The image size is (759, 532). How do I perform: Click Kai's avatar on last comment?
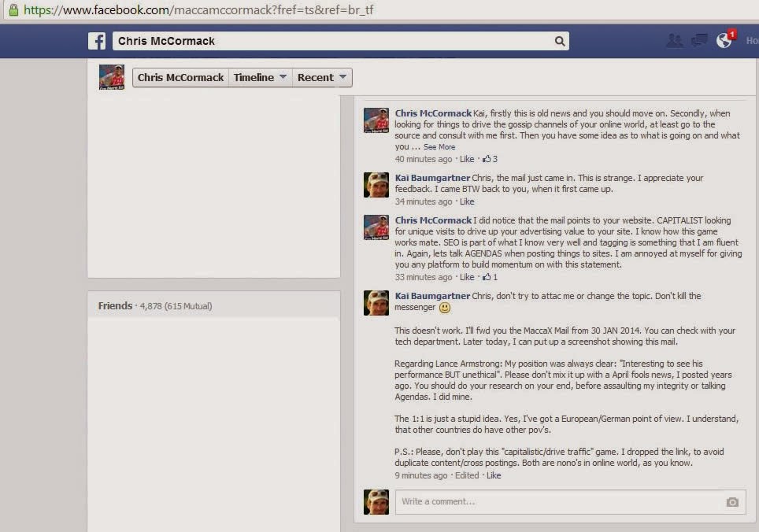376,303
